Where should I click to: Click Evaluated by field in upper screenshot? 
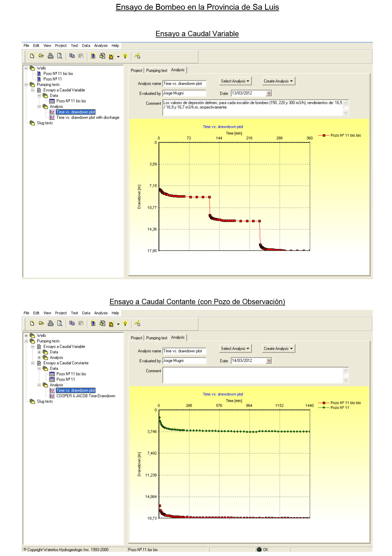coord(184,93)
